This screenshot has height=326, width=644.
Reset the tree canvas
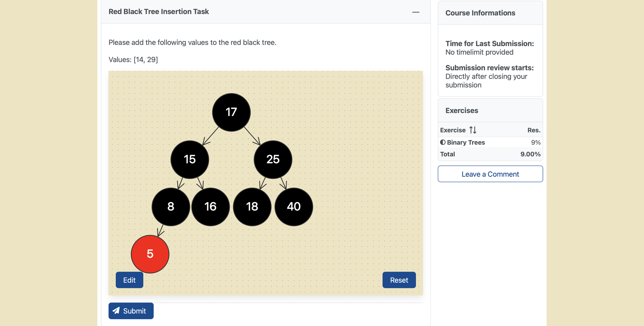click(x=399, y=280)
